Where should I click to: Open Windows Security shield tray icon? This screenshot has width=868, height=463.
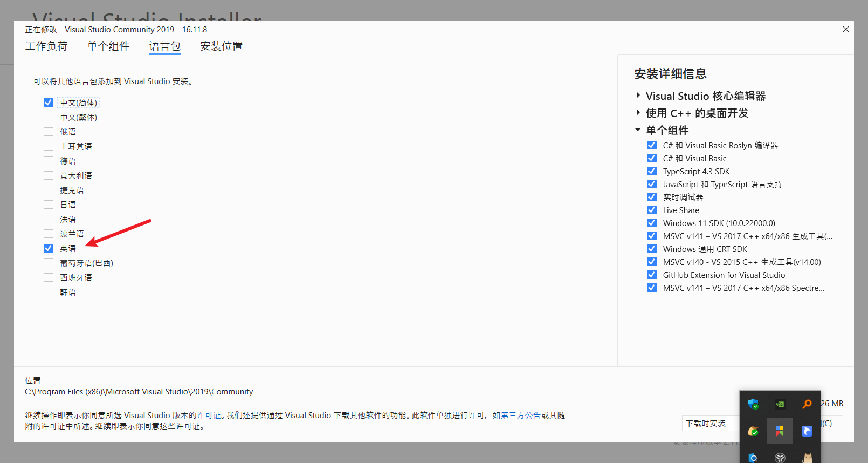(753, 404)
